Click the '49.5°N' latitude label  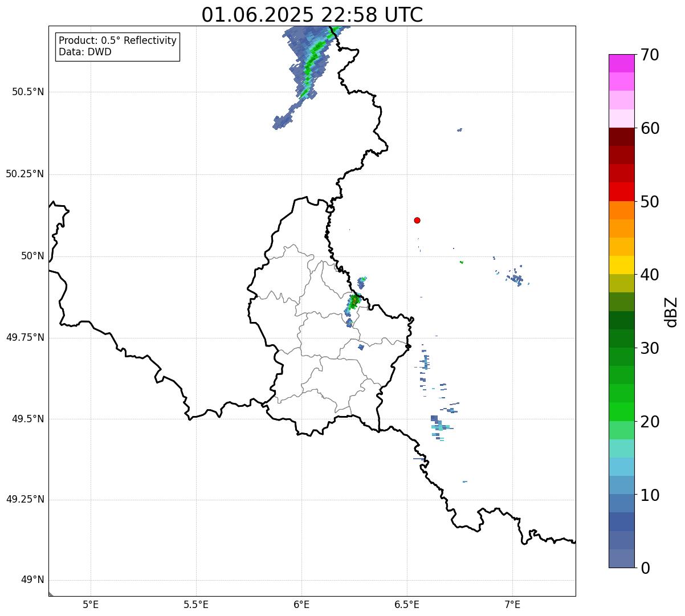[28, 419]
